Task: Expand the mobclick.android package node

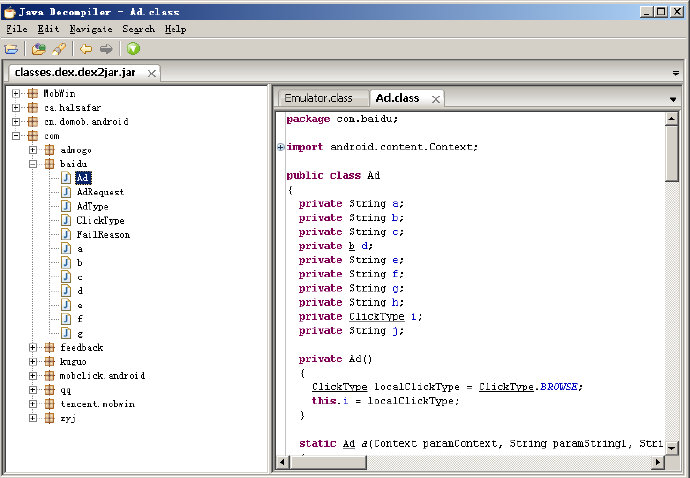Action: 33,375
